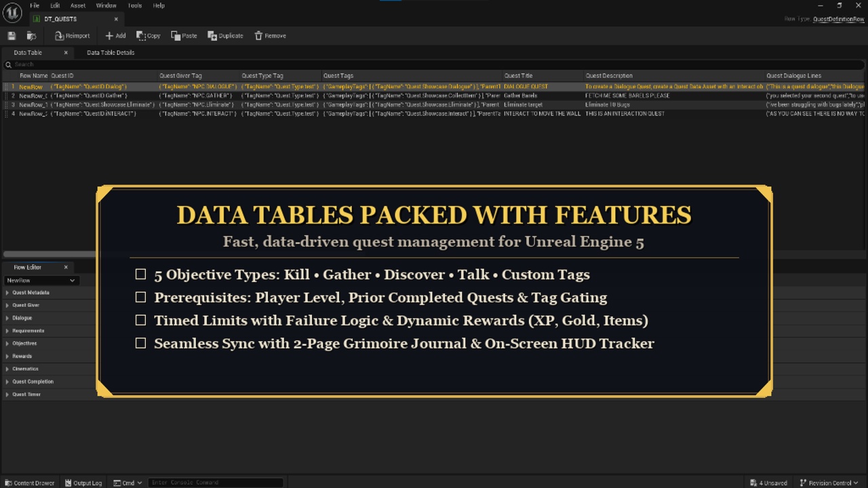Viewport: 868px width, 488px height.
Task: Click the Copy row toolbar button
Action: point(149,36)
